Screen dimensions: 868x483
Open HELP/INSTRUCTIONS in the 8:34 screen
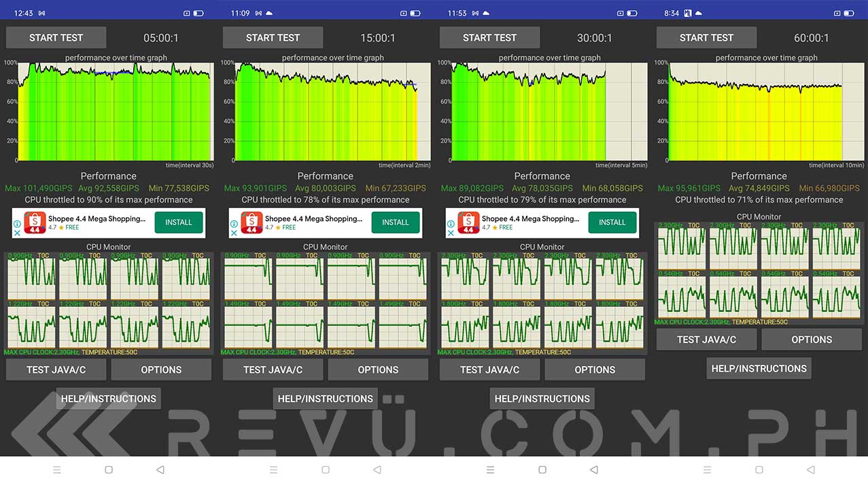coord(759,369)
